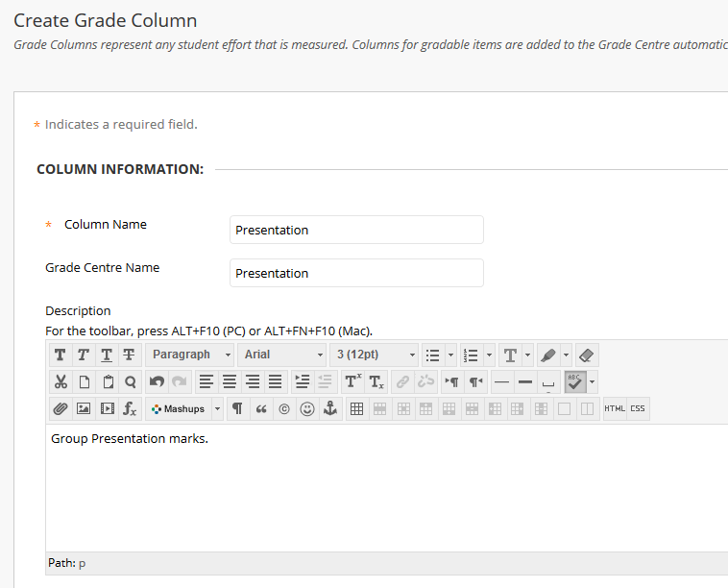
Task: Toggle bold text formatting
Action: pyautogui.click(x=61, y=355)
